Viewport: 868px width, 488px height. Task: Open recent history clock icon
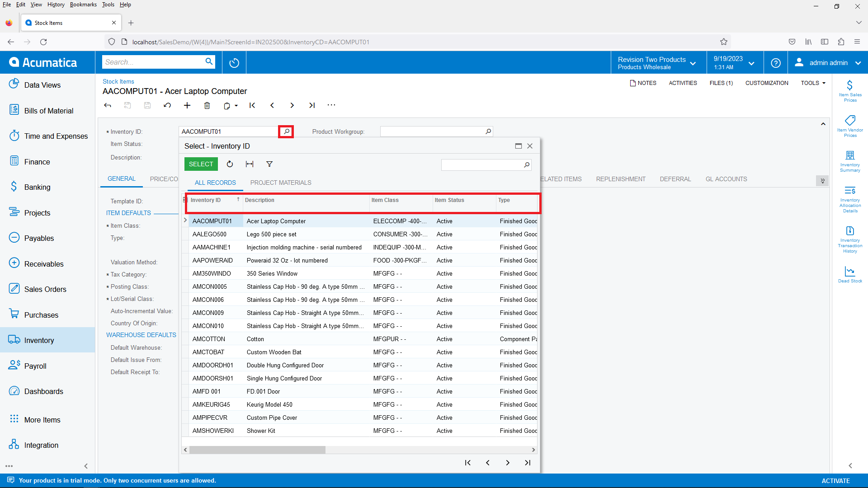[234, 63]
